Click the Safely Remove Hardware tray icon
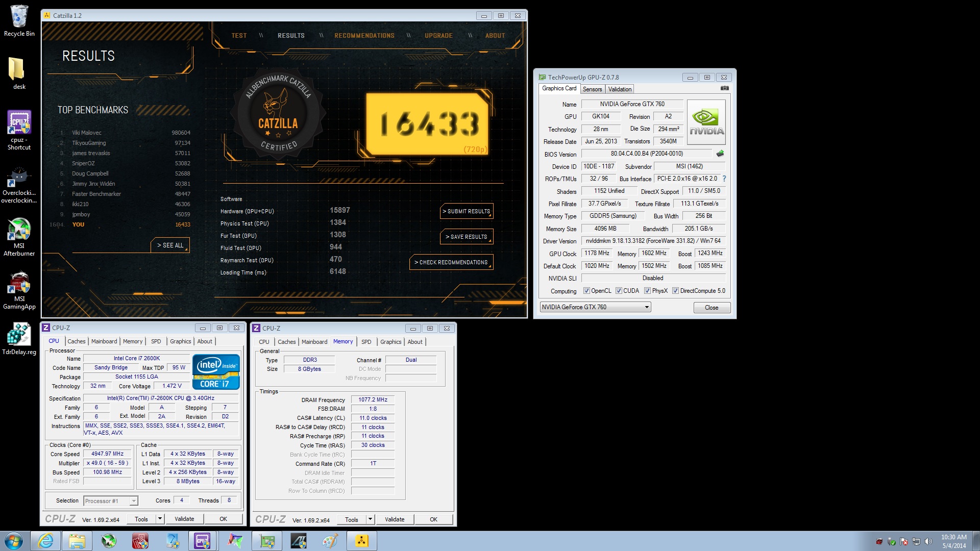The image size is (980, 551). point(892,541)
